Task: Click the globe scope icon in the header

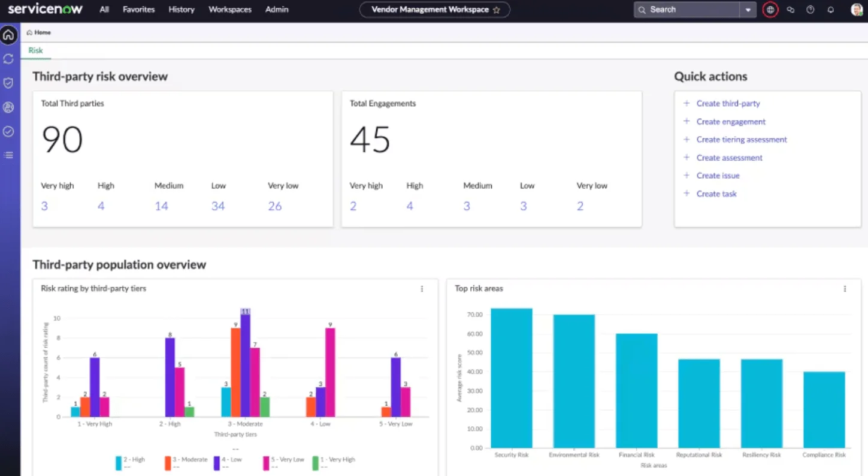Action: [770, 10]
